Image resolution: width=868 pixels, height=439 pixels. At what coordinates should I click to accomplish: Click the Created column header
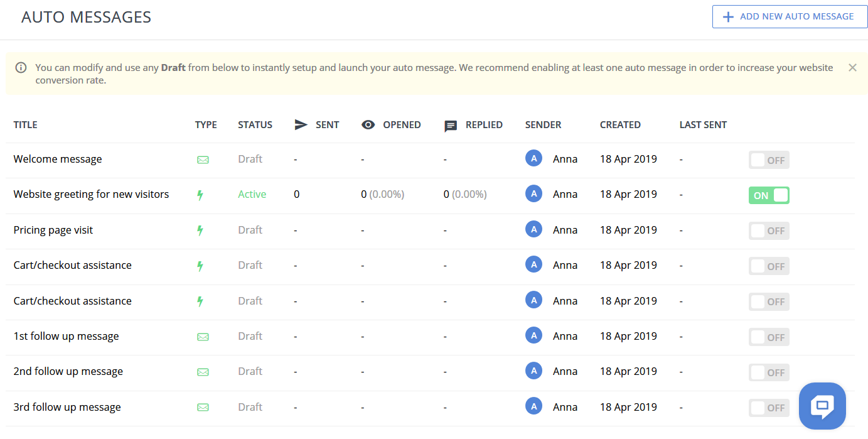[620, 125]
